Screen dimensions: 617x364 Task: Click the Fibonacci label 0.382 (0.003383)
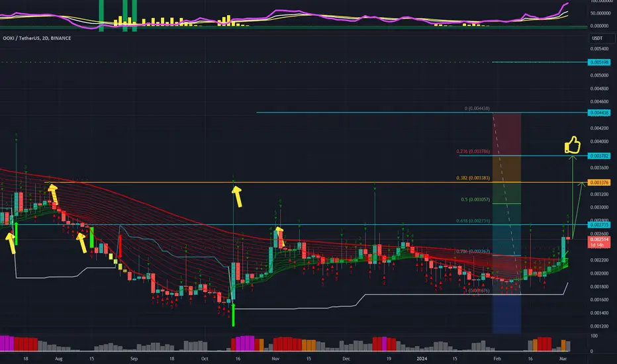pyautogui.click(x=473, y=178)
